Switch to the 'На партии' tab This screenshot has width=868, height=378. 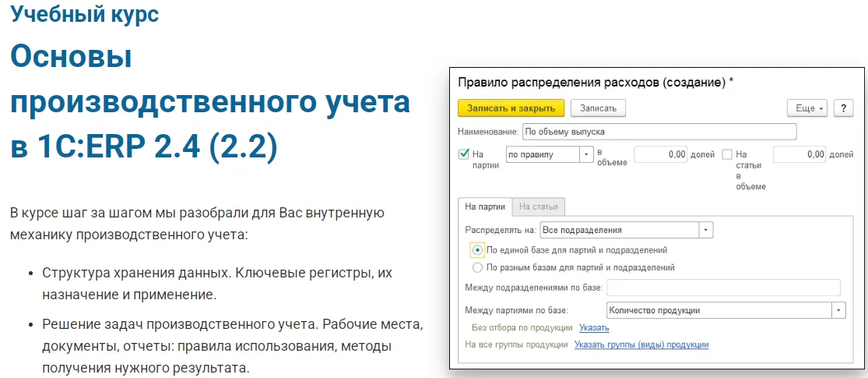484,207
